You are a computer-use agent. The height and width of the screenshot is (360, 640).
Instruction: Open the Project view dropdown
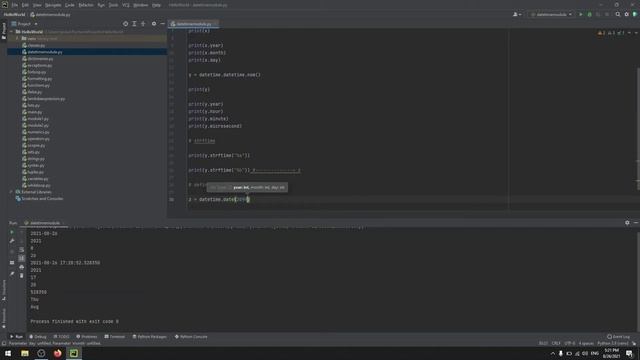[25, 24]
